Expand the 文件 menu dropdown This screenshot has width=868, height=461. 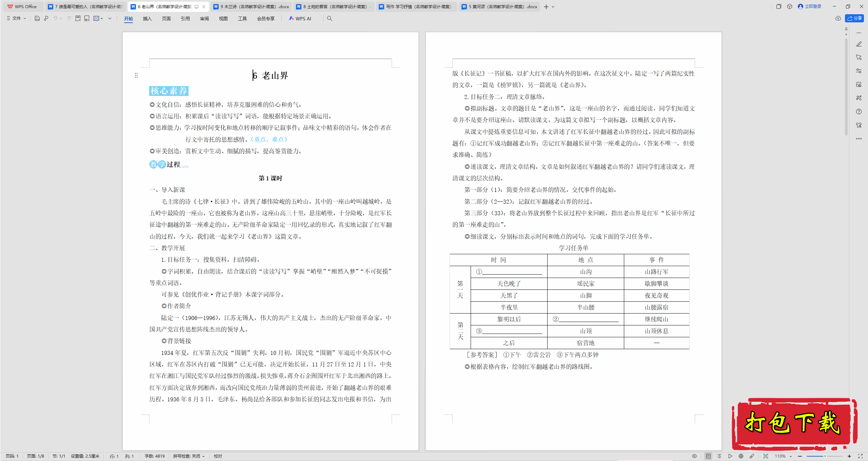click(x=17, y=18)
